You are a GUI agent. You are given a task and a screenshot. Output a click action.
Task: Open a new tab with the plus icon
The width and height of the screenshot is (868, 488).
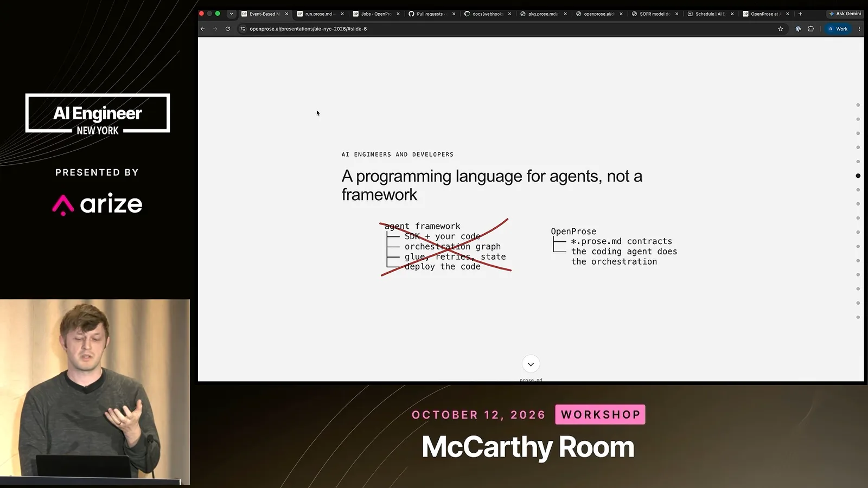pyautogui.click(x=800, y=14)
